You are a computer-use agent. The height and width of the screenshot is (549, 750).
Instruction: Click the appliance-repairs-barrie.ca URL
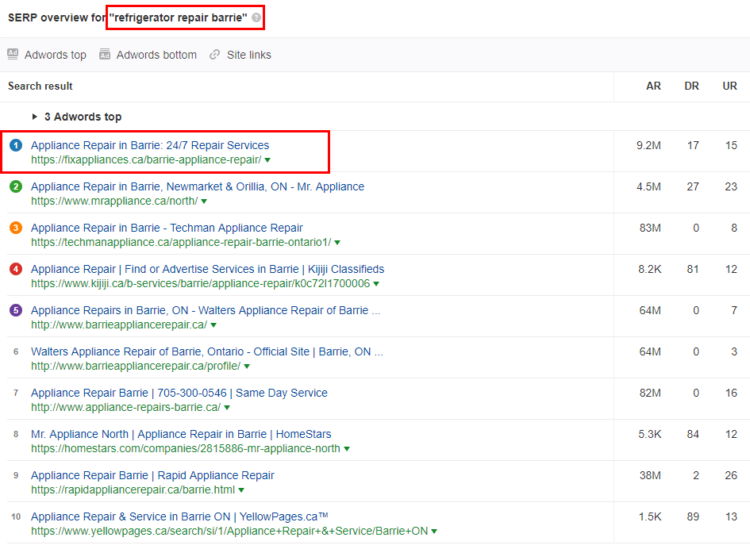[x=126, y=407]
